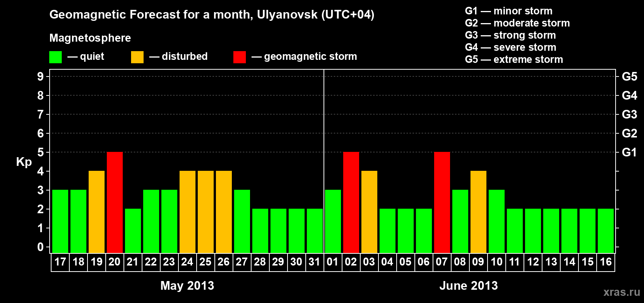Click the Kp axis value 0
This screenshot has height=303, width=644.
point(41,247)
